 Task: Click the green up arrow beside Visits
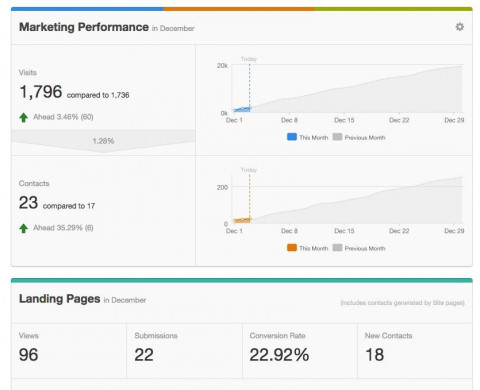tap(23, 117)
